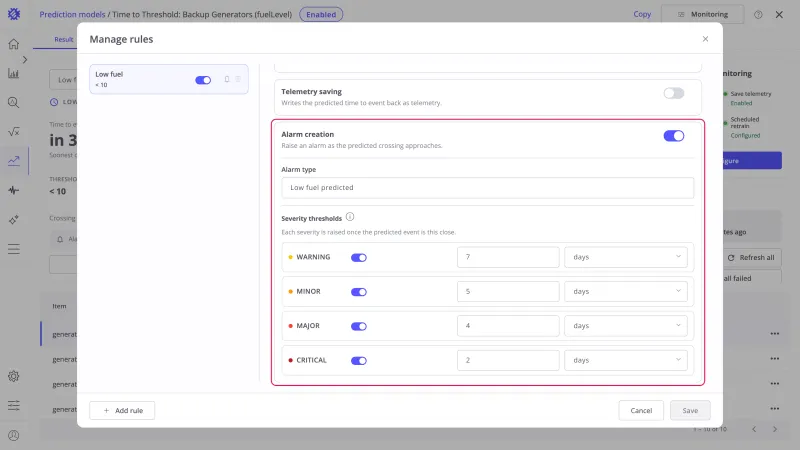Open the sliders configuration sidebar icon
Image resolution: width=800 pixels, height=450 pixels.
click(x=14, y=406)
